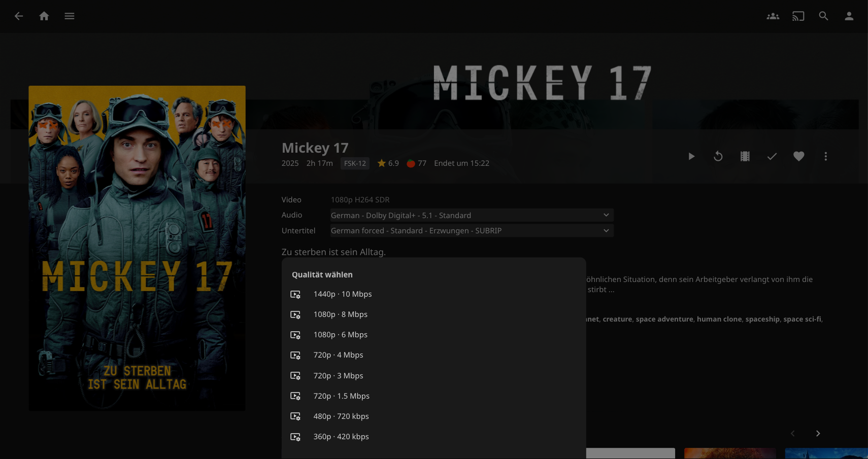868x459 pixels.
Task: Mark Mickey 17 as played
Action: pos(772,156)
